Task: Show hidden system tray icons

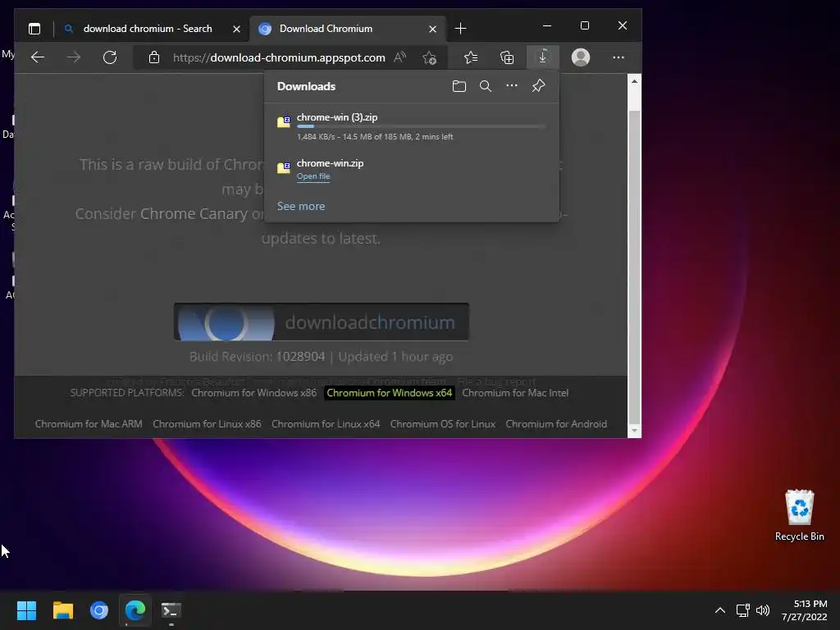Action: click(720, 610)
